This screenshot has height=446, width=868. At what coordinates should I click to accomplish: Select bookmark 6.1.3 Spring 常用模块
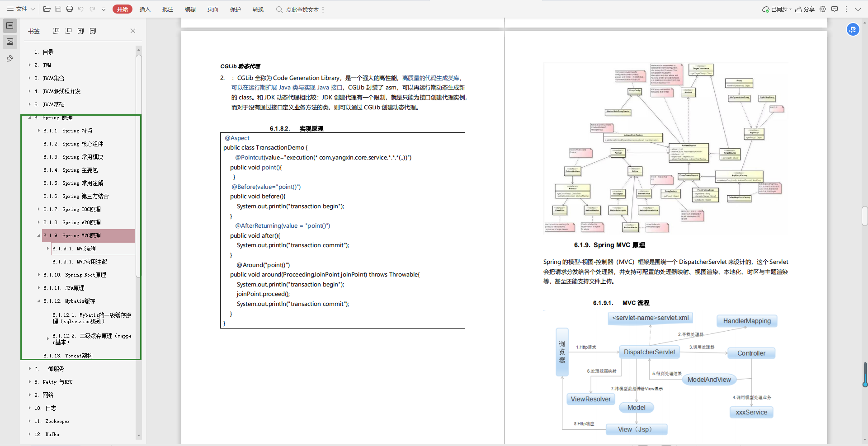73,157
